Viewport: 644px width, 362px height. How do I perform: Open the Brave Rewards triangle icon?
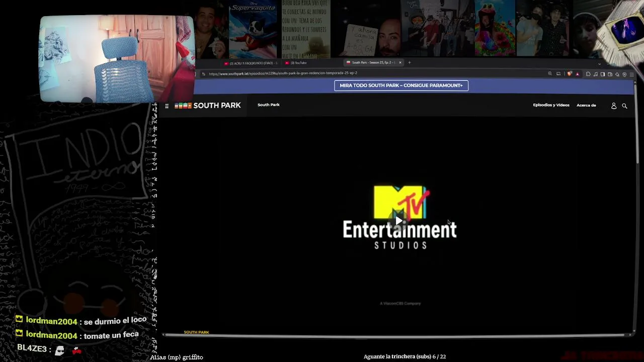point(577,74)
